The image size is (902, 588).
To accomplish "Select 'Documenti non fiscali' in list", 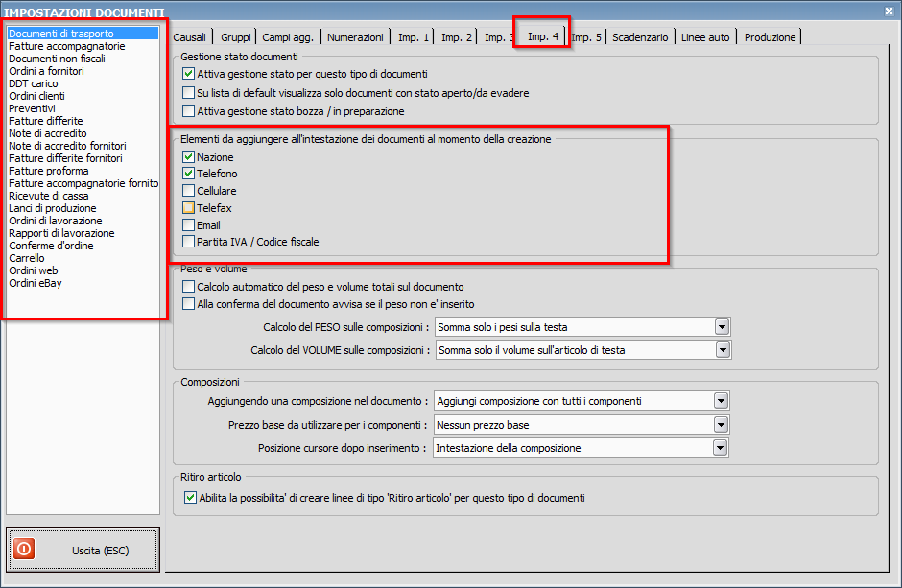I will 83,59.
